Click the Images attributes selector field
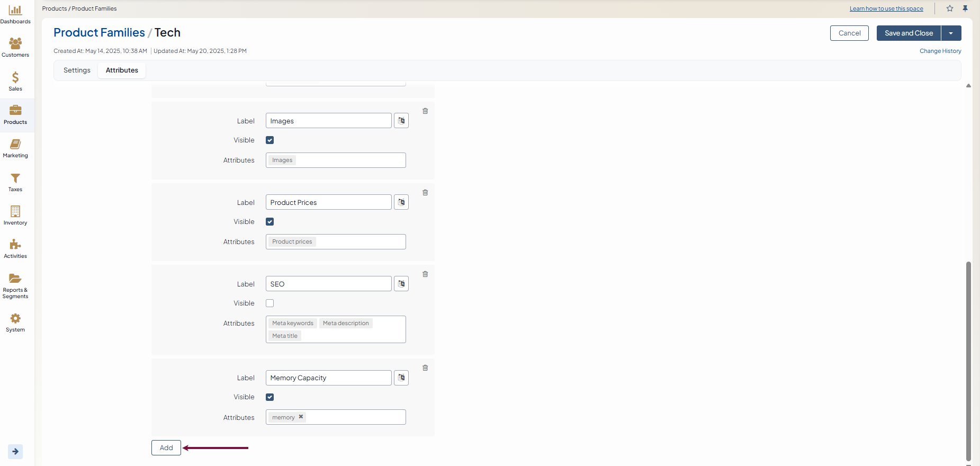Screen dimensions: 980x466 click(336, 160)
